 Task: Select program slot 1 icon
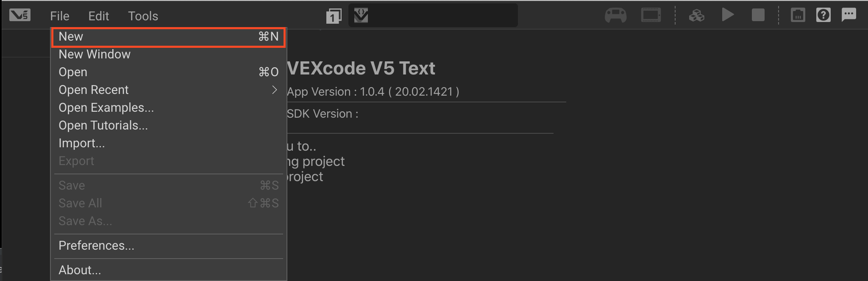coord(334,15)
